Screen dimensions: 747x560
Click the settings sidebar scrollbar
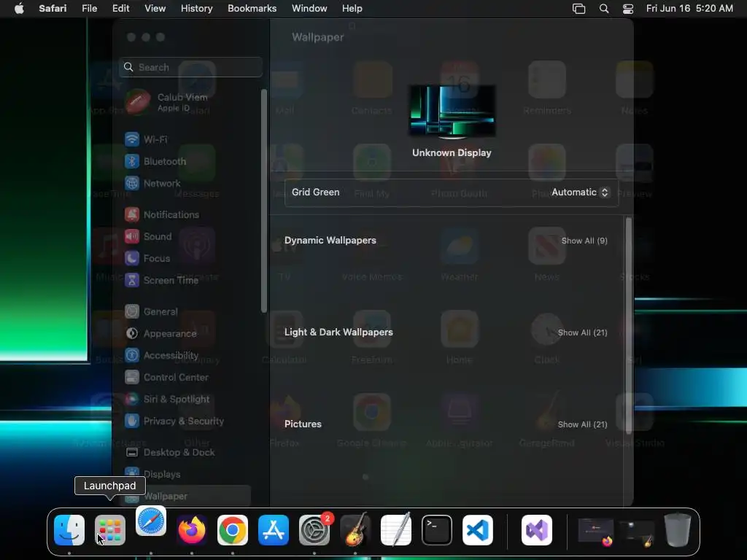264,201
